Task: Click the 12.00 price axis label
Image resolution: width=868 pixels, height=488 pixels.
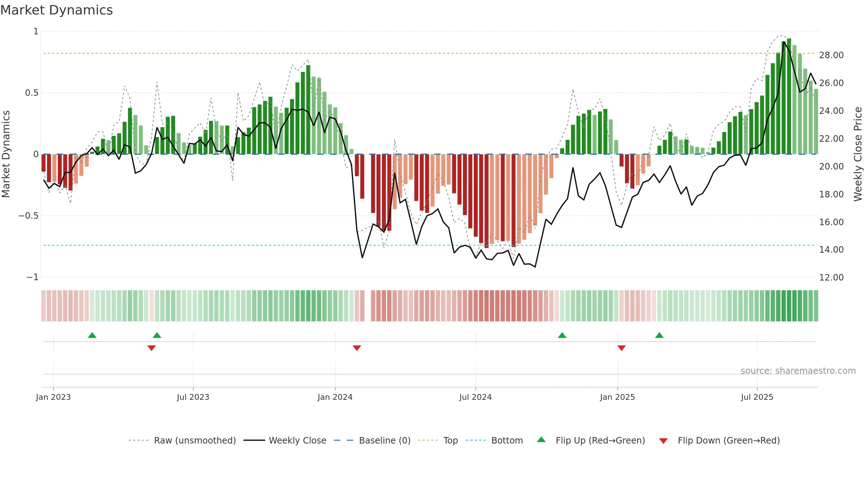Action: [831, 277]
